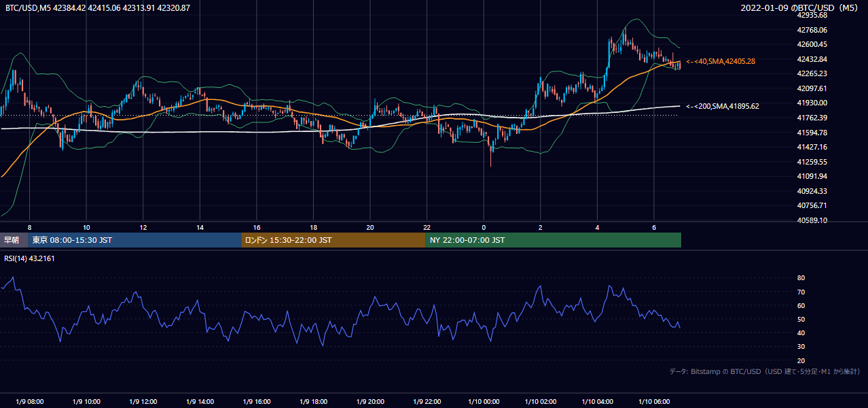Click price axis value 41930.00

[812, 103]
